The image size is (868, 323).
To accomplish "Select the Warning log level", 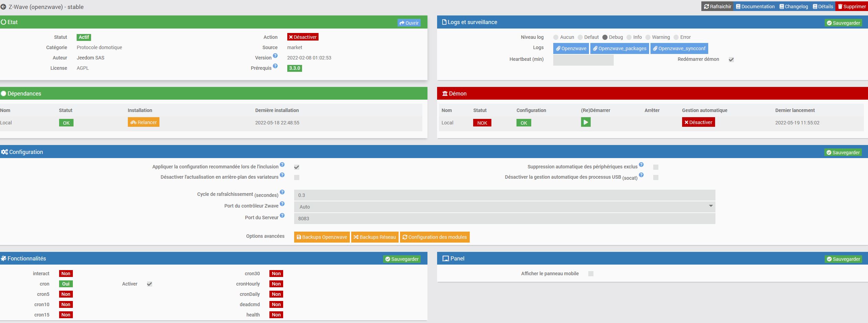I will 648,37.
